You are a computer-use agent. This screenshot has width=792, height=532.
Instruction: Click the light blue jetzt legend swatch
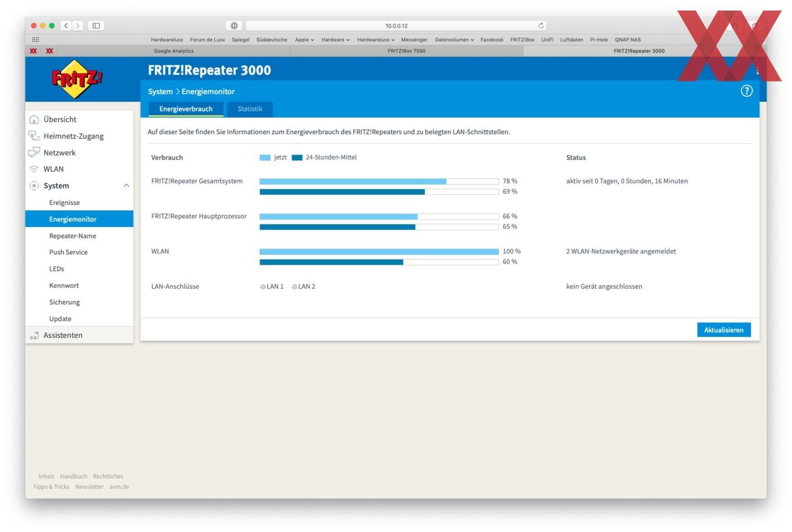pos(265,158)
